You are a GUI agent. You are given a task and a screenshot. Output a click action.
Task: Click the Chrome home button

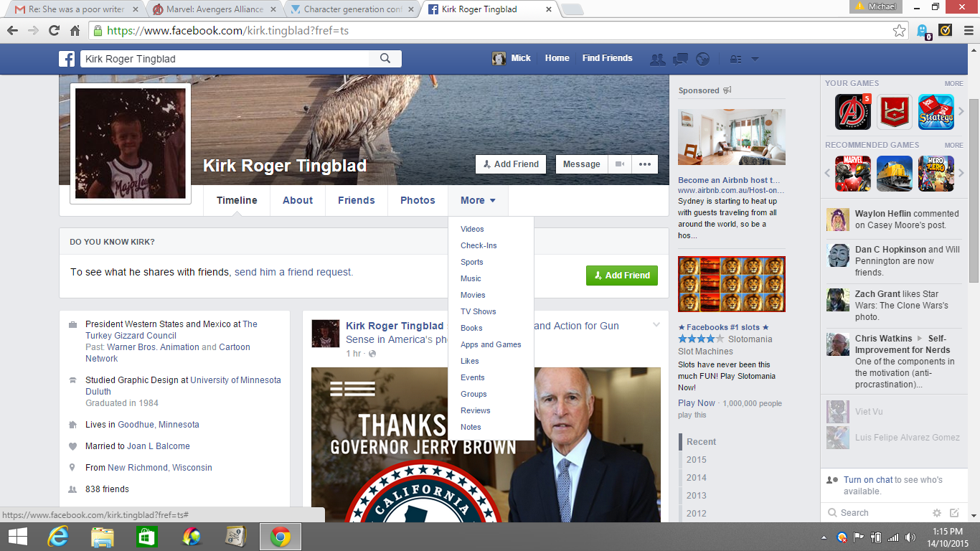click(75, 31)
